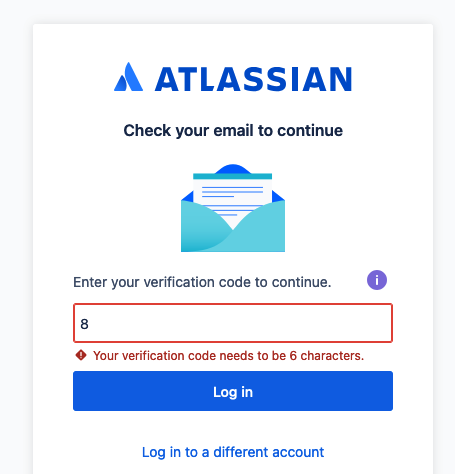Click the 'Log in' text on the blue button
The height and width of the screenshot is (474, 455).
(x=233, y=392)
